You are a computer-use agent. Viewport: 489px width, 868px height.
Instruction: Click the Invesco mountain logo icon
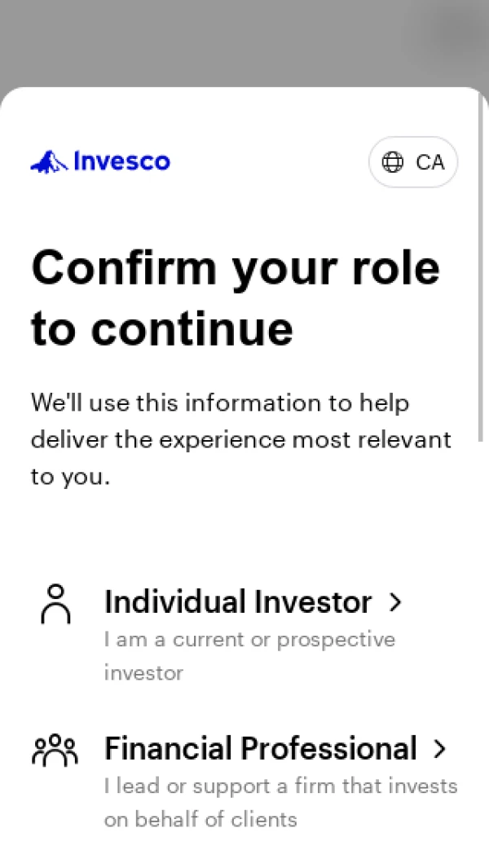tap(49, 161)
